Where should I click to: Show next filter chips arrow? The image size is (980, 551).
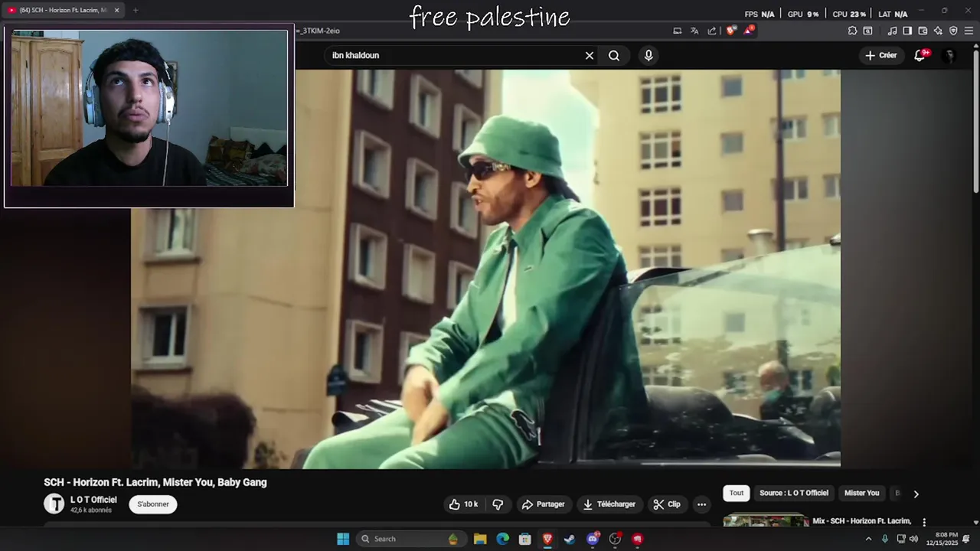pos(916,494)
